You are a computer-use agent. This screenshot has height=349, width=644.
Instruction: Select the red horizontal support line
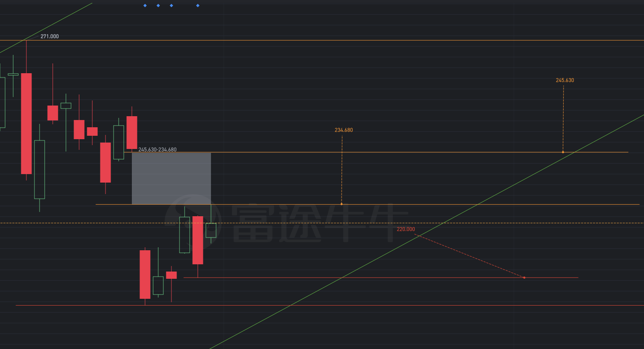click(381, 277)
